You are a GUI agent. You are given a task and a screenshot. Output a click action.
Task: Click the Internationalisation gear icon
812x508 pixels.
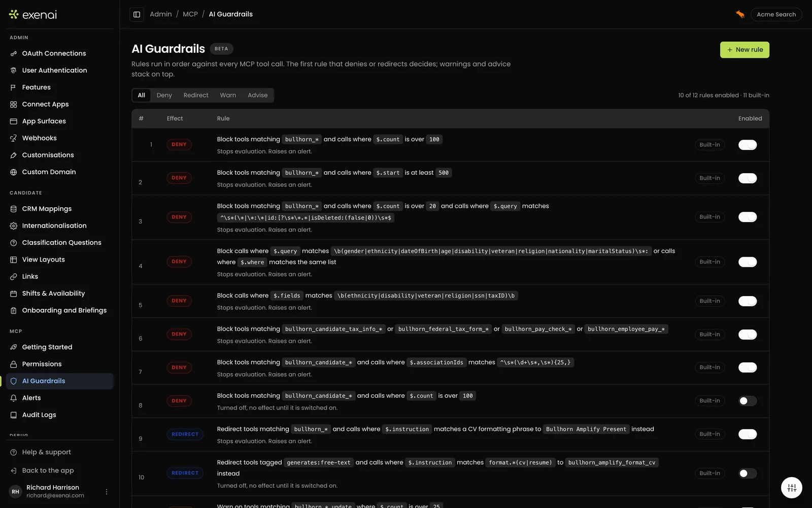point(14,226)
